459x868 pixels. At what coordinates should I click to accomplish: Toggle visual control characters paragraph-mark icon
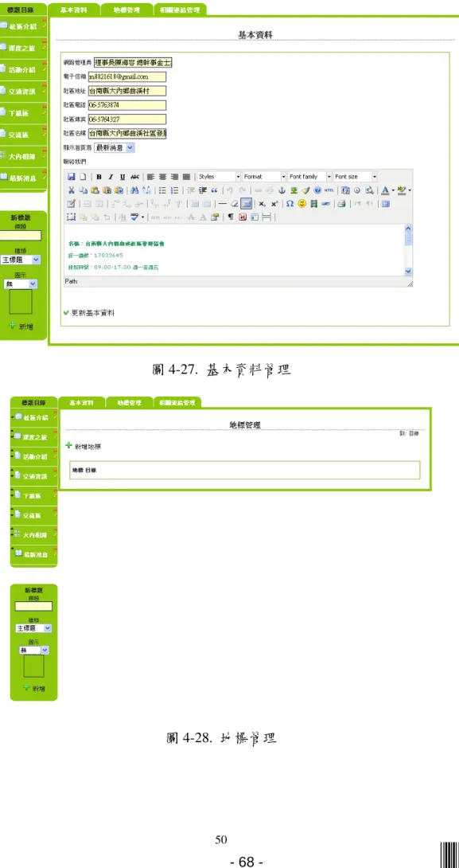[230, 217]
